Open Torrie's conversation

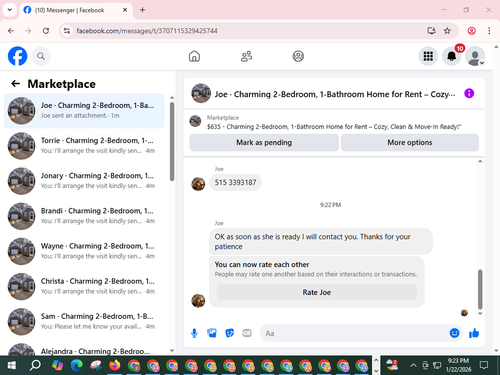point(84,146)
